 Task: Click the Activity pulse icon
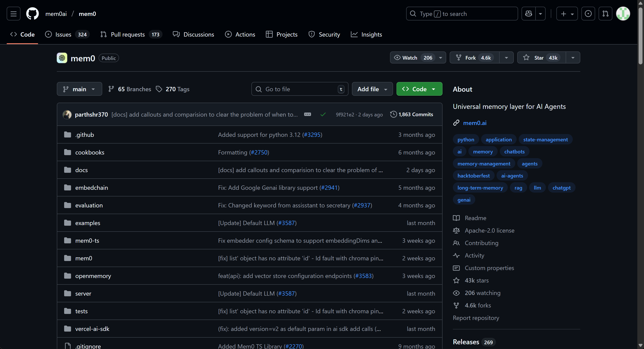[x=456, y=255]
